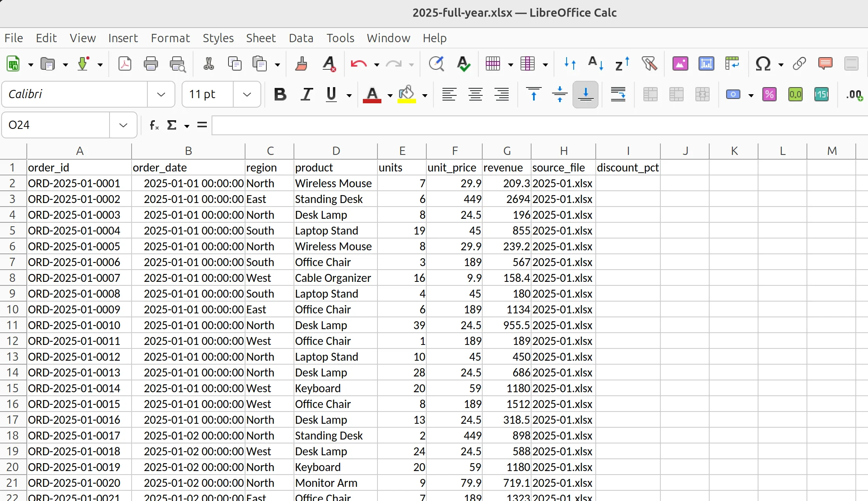Align cell text right
The height and width of the screenshot is (501, 868).
click(502, 94)
